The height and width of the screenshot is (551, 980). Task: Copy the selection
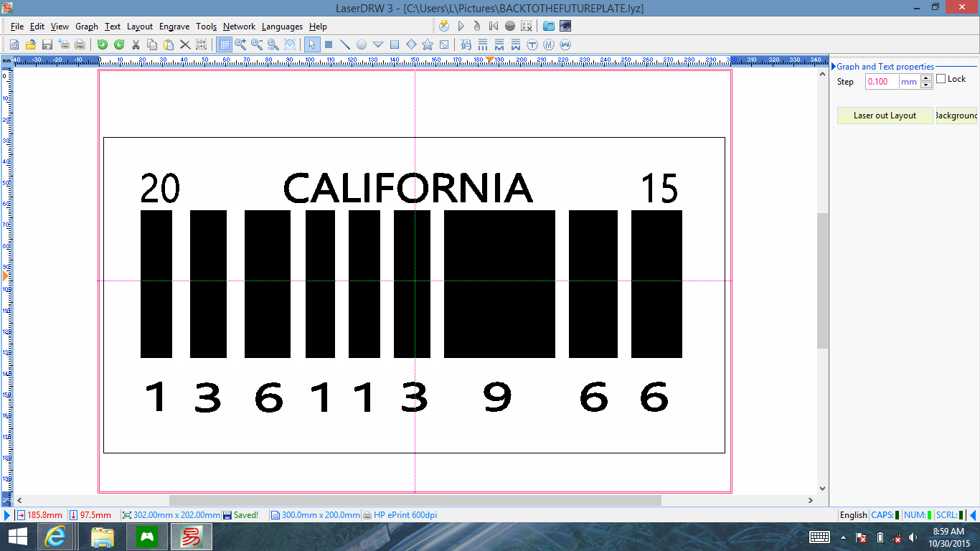coord(152,44)
